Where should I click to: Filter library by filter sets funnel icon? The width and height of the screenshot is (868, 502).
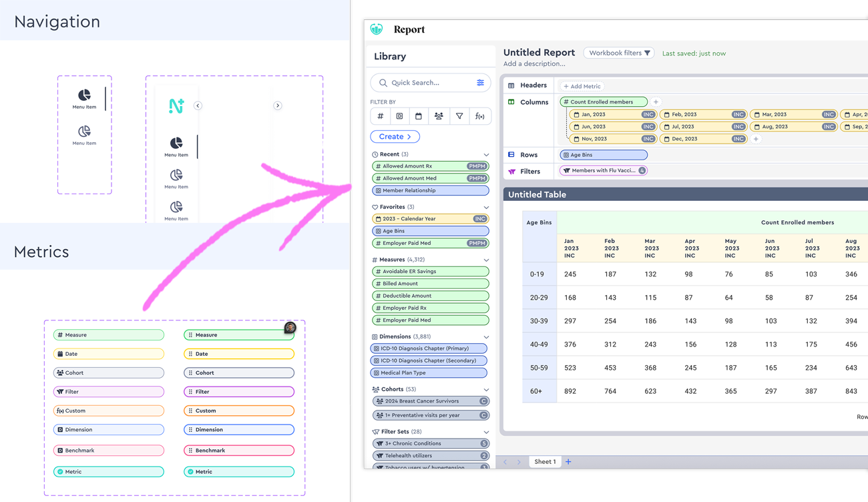(x=459, y=116)
